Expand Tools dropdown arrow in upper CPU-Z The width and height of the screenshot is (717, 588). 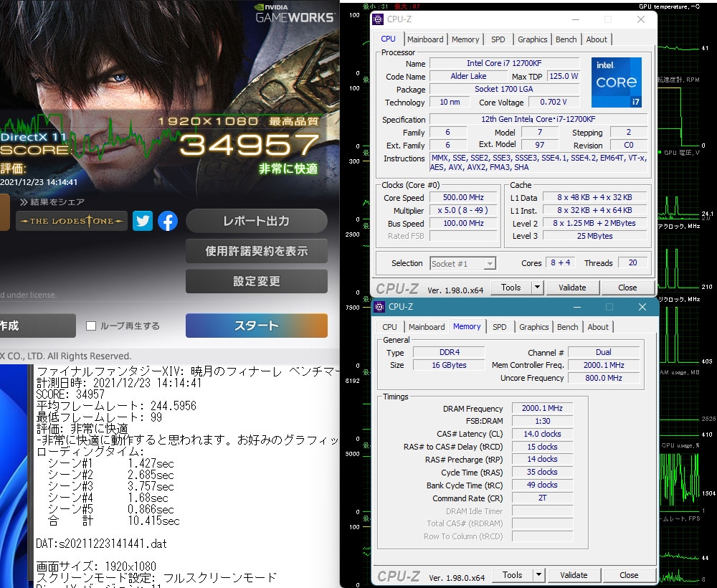[x=537, y=288]
